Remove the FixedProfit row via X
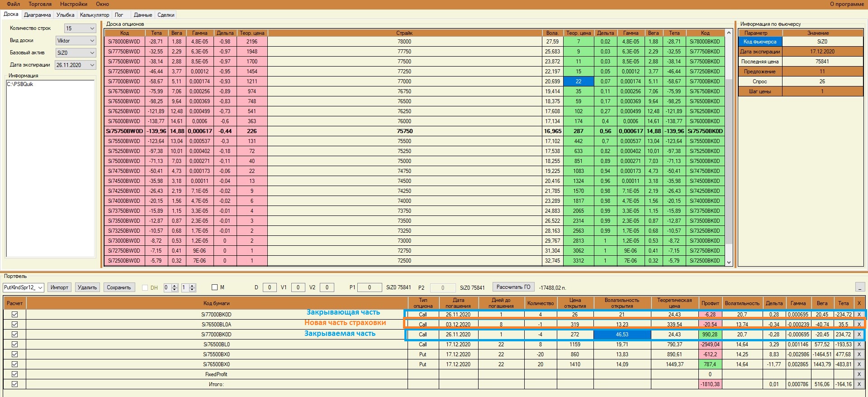Image resolution: width=868 pixels, height=397 pixels. 859,374
